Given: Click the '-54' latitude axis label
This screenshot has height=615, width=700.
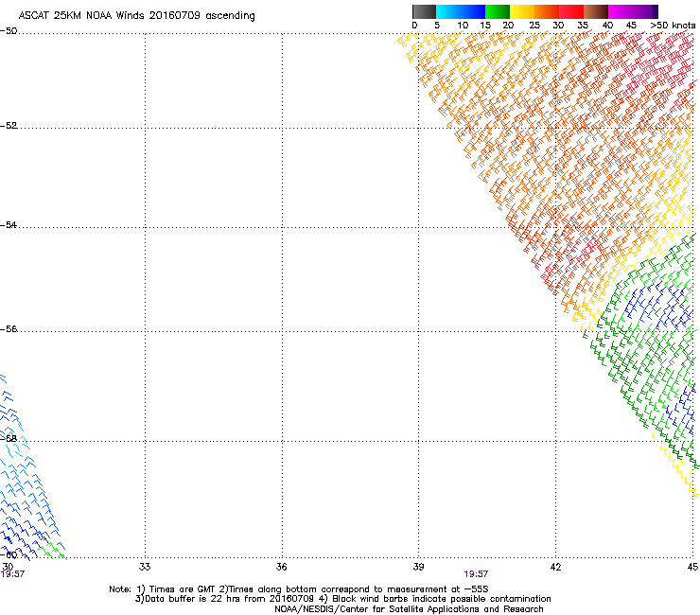Looking at the screenshot, I should (x=9, y=224).
